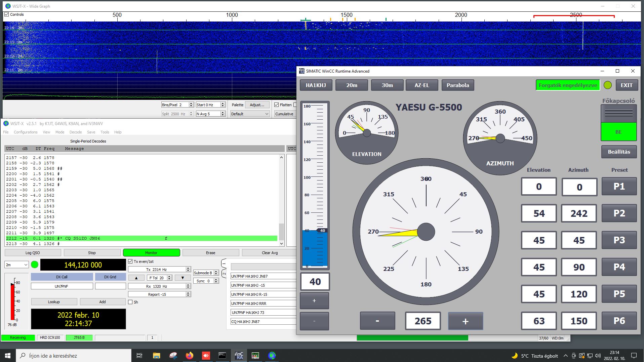Click the N Avg 5 spinner arrows
644x362 pixels.
223,114
